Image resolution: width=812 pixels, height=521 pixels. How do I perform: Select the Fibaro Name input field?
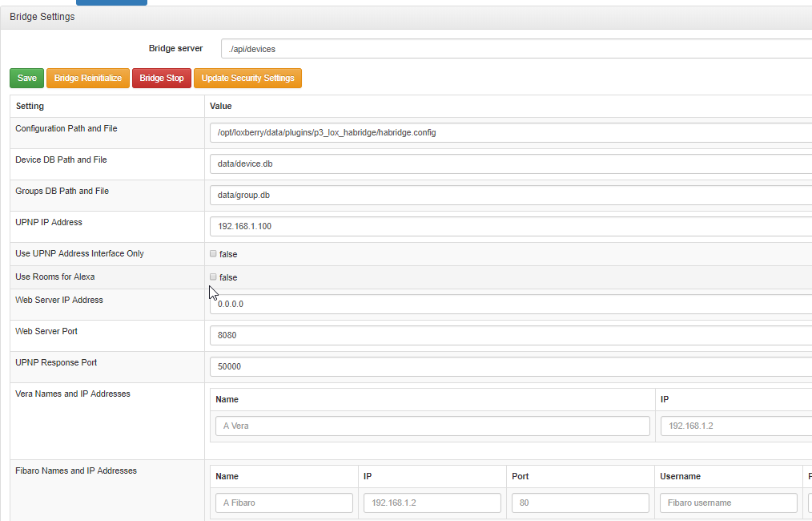point(284,503)
